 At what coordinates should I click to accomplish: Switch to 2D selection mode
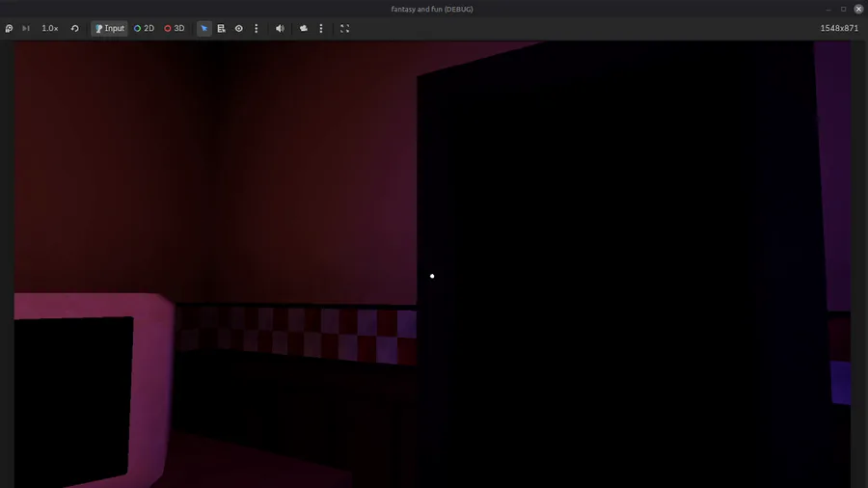(x=144, y=28)
